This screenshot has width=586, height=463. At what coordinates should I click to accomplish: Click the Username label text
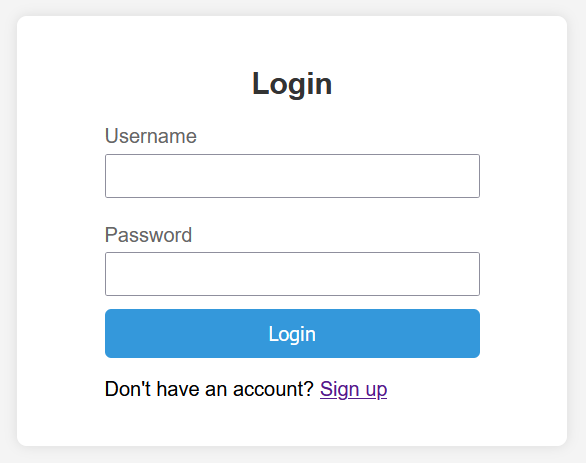pos(151,136)
